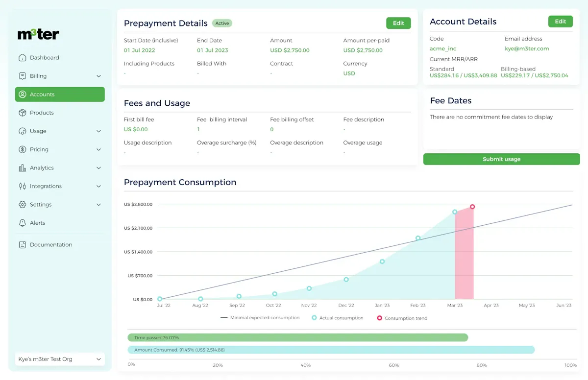The height and width of the screenshot is (380, 588).
Task: Click the US $2,800.00 axis label
Action: tap(138, 204)
